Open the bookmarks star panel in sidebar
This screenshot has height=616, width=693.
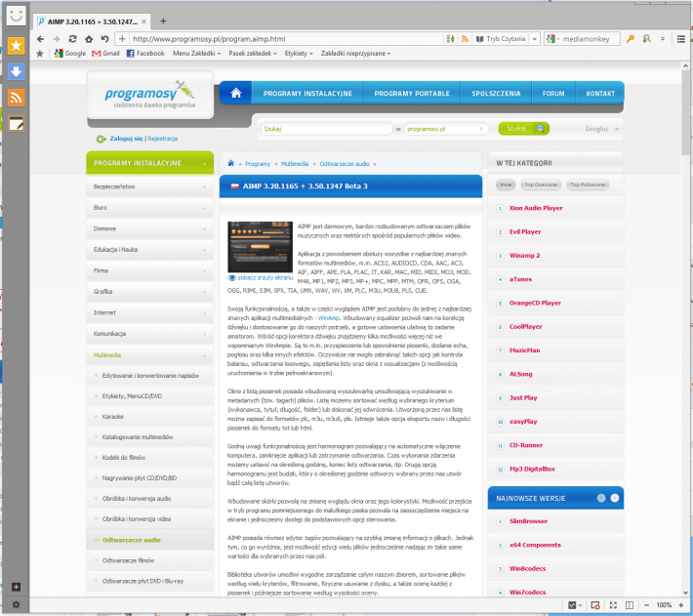tap(16, 46)
